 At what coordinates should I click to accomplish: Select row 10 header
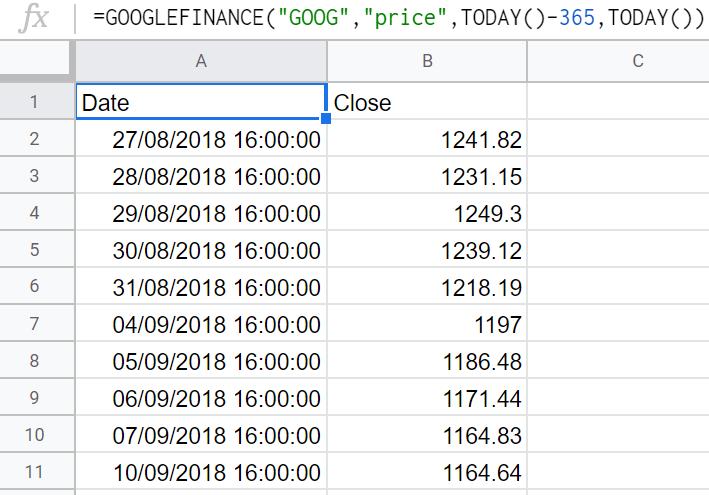point(35,435)
